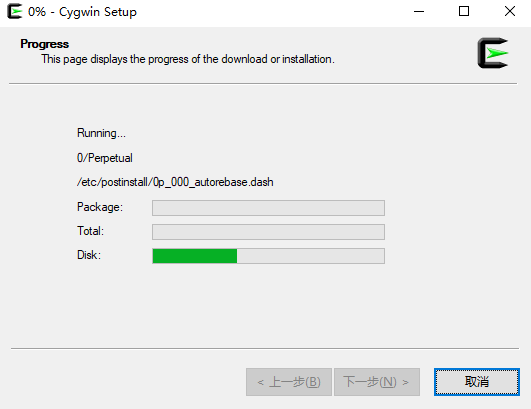Click the Package: label

tap(100, 207)
